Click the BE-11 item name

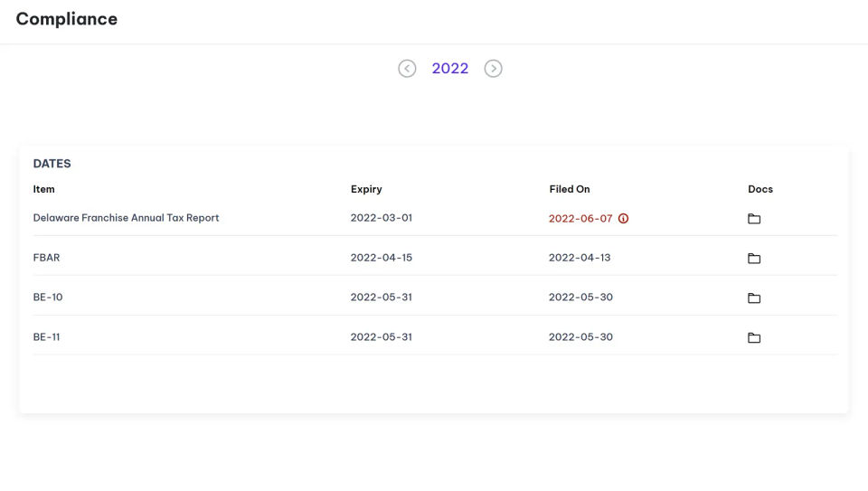pyautogui.click(x=46, y=337)
